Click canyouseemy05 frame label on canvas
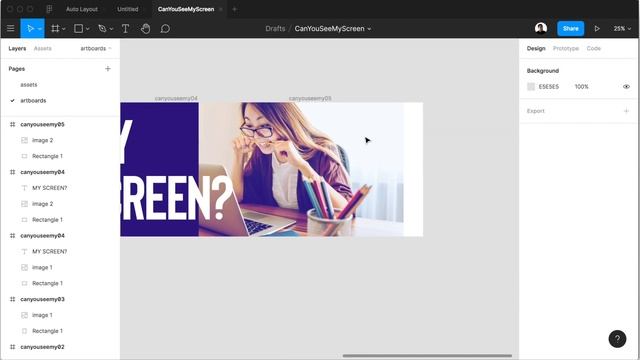The image size is (640, 360). [x=310, y=98]
